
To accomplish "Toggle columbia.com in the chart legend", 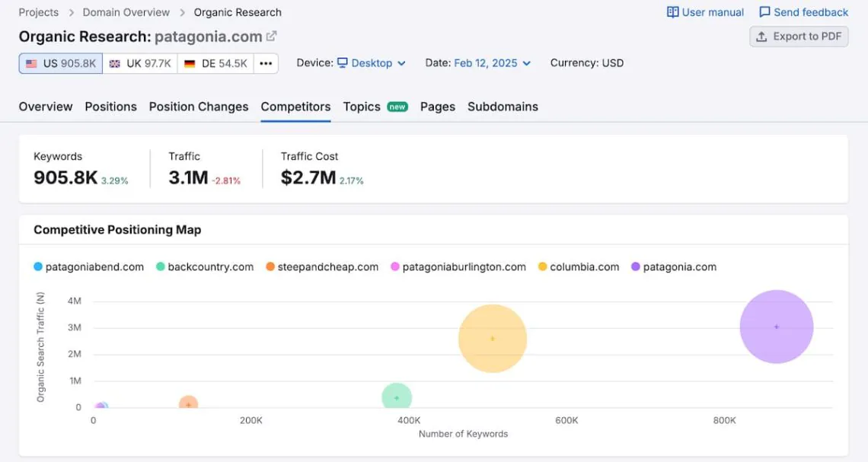I will tap(579, 266).
